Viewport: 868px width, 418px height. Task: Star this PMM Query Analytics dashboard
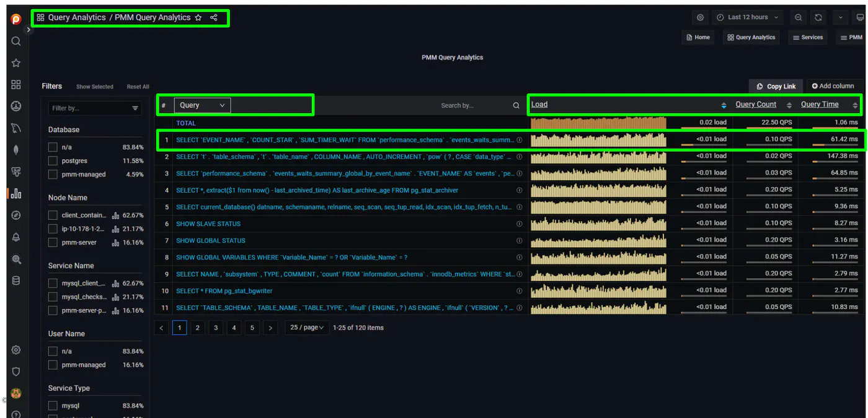(x=198, y=17)
